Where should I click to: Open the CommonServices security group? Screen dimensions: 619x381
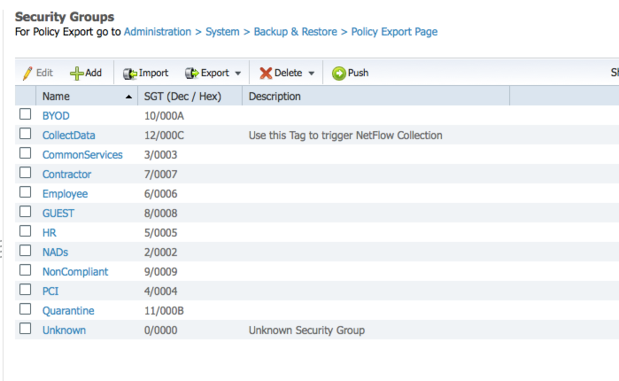click(83, 155)
